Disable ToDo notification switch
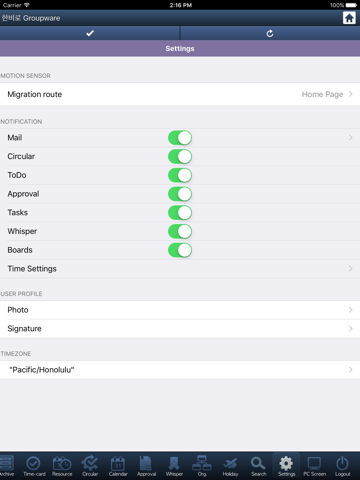Image resolution: width=360 pixels, height=480 pixels. click(x=180, y=175)
